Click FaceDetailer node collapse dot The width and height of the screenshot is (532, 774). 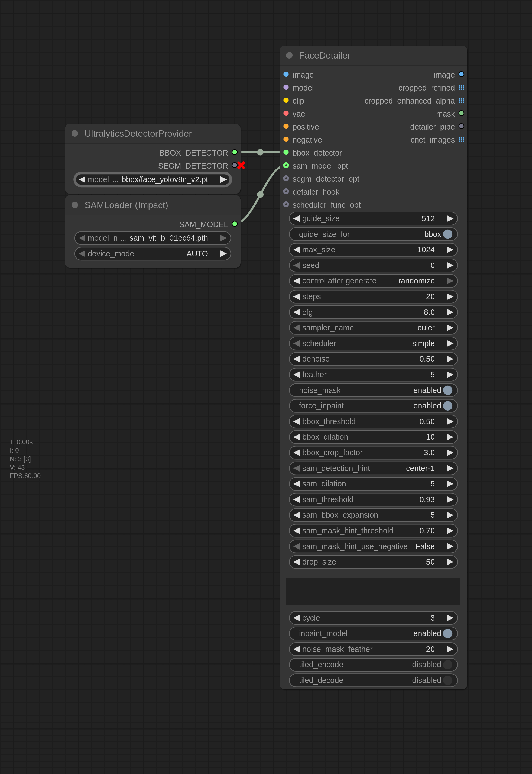tap(289, 55)
